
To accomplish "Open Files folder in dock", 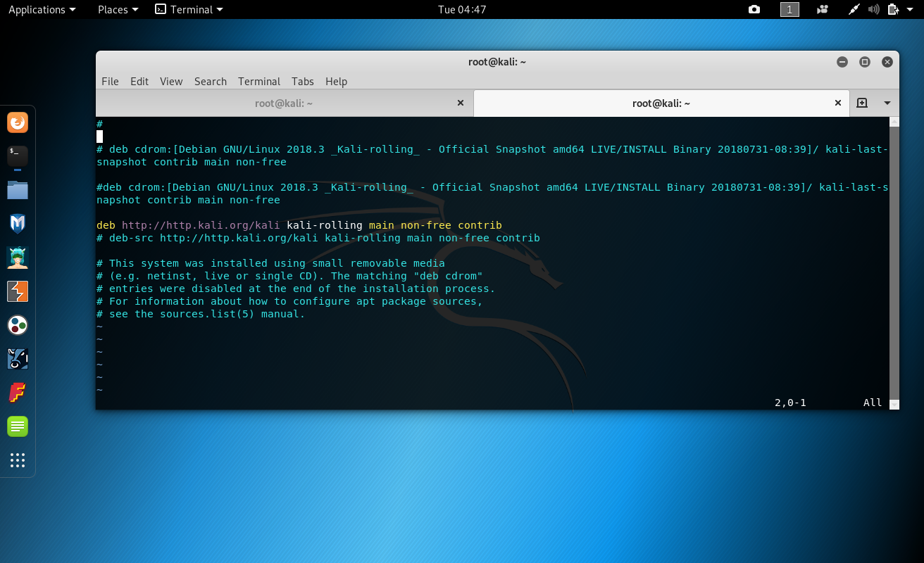I will pyautogui.click(x=18, y=190).
